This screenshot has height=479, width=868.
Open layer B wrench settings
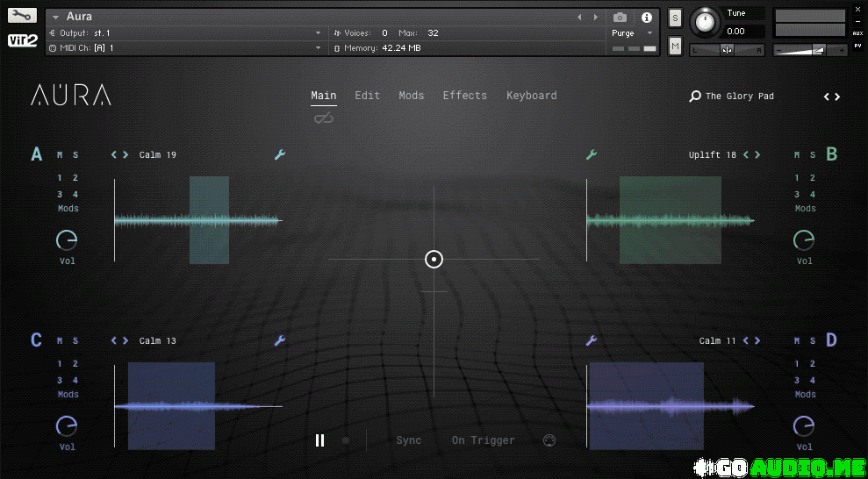pos(592,154)
